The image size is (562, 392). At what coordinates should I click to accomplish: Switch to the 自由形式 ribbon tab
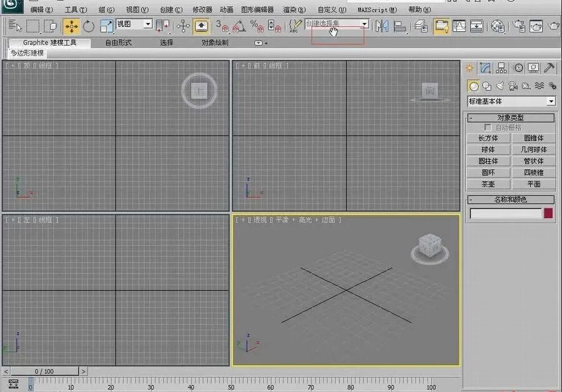point(118,42)
